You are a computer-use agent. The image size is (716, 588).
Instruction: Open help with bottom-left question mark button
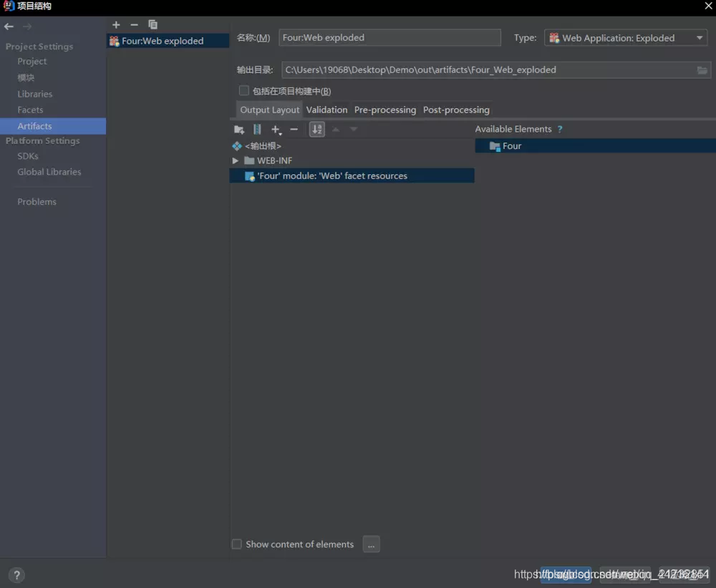(17, 575)
